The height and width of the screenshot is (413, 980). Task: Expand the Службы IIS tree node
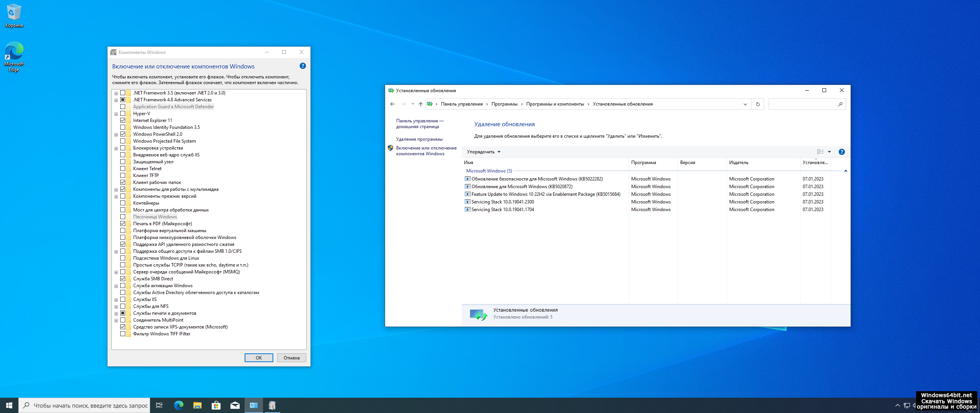pos(116,300)
